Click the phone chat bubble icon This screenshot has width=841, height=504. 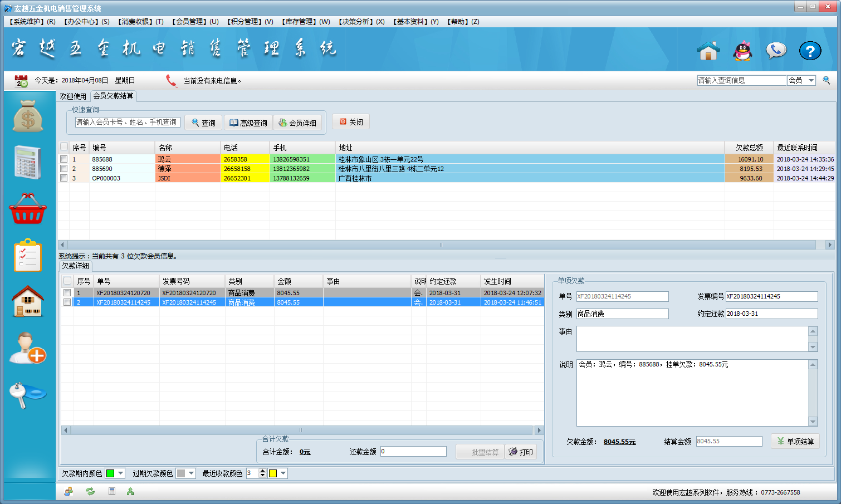[x=776, y=51]
